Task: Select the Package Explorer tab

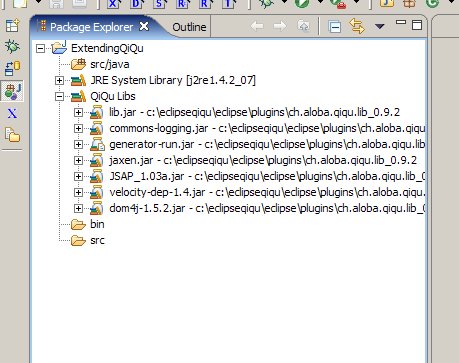Action: [91, 27]
